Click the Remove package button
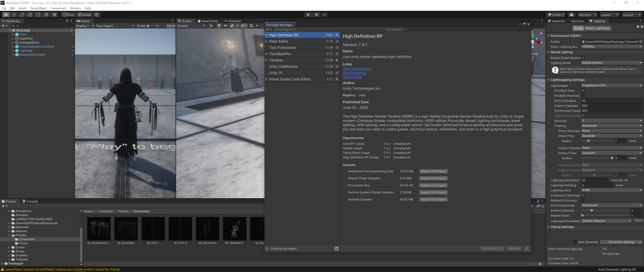This screenshot has height=272, width=644. coord(514,248)
